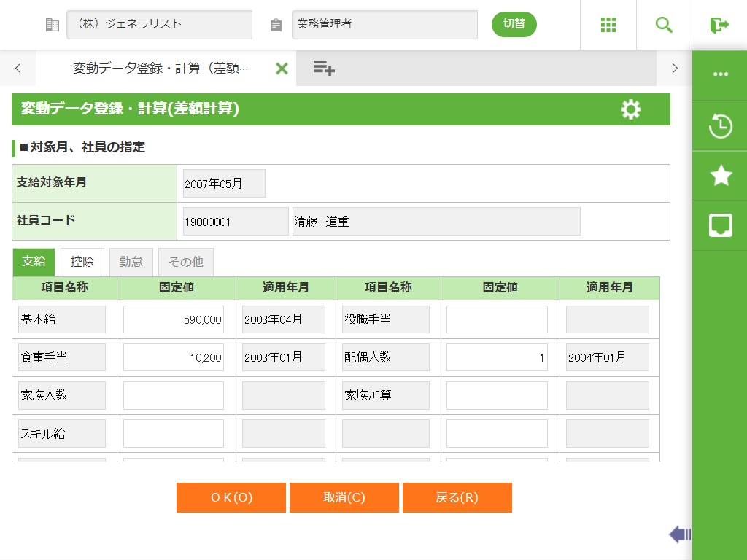Image resolution: width=747 pixels, height=560 pixels.
Task: Click the green 切替 switch button
Action: click(x=514, y=24)
